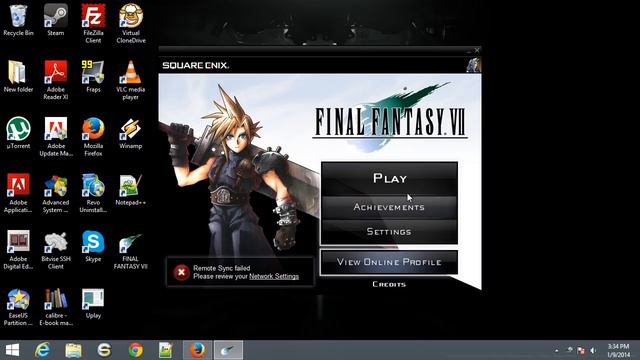640x360 pixels.
Task: Open Google Chrome from the taskbar
Action: point(136,350)
